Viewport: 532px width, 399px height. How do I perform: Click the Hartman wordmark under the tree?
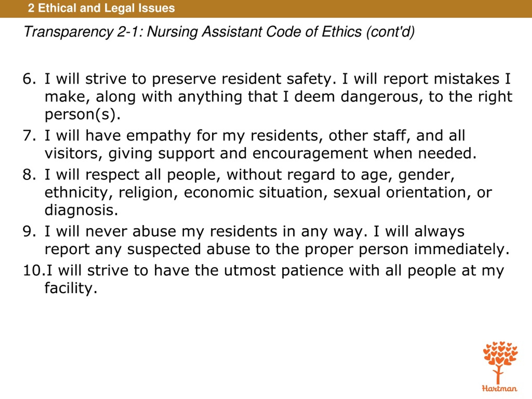point(500,388)
